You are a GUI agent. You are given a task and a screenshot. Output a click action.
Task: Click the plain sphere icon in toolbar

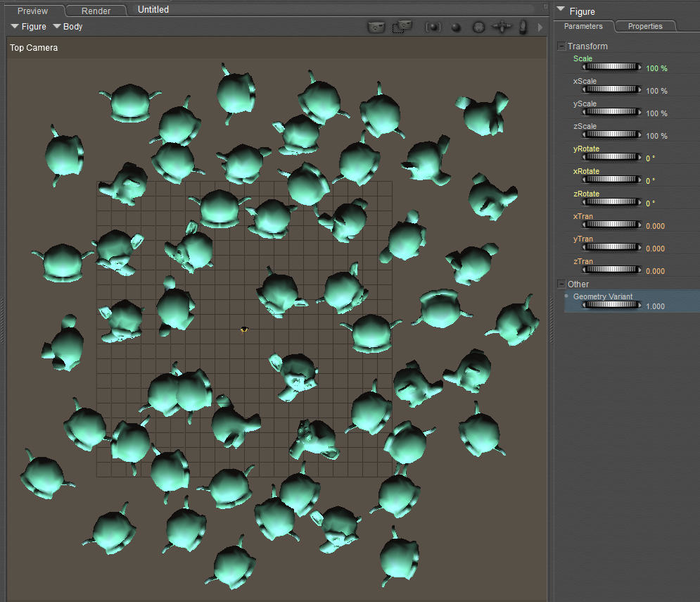[x=456, y=27]
